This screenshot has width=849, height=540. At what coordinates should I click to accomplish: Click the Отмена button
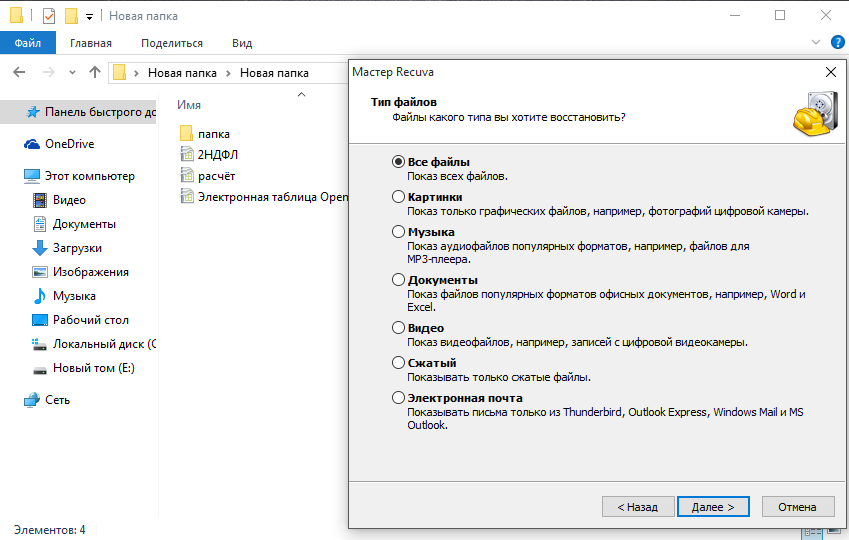click(797, 507)
